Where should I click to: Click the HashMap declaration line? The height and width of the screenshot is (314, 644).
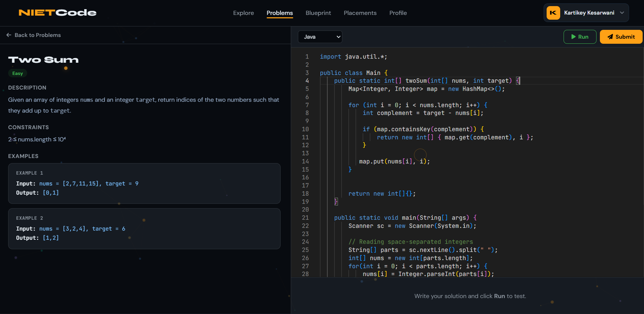pos(427,89)
